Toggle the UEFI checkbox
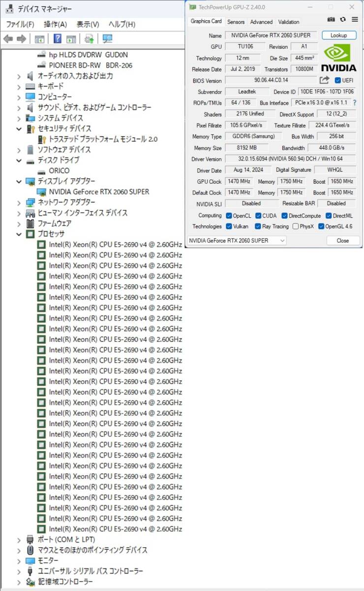This screenshot has height=591, width=364. (338, 80)
